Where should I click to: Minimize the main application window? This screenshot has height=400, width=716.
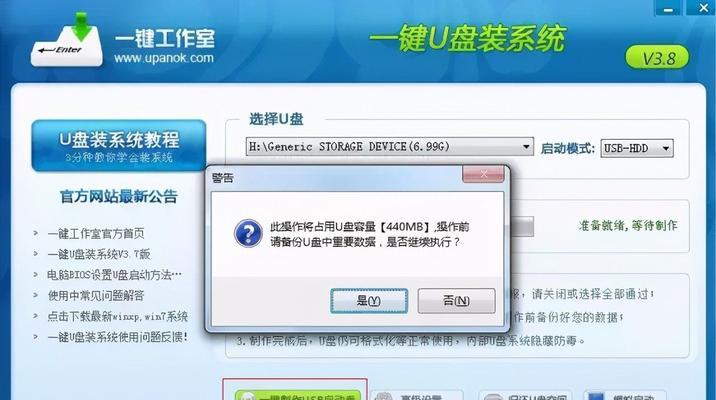(x=668, y=8)
